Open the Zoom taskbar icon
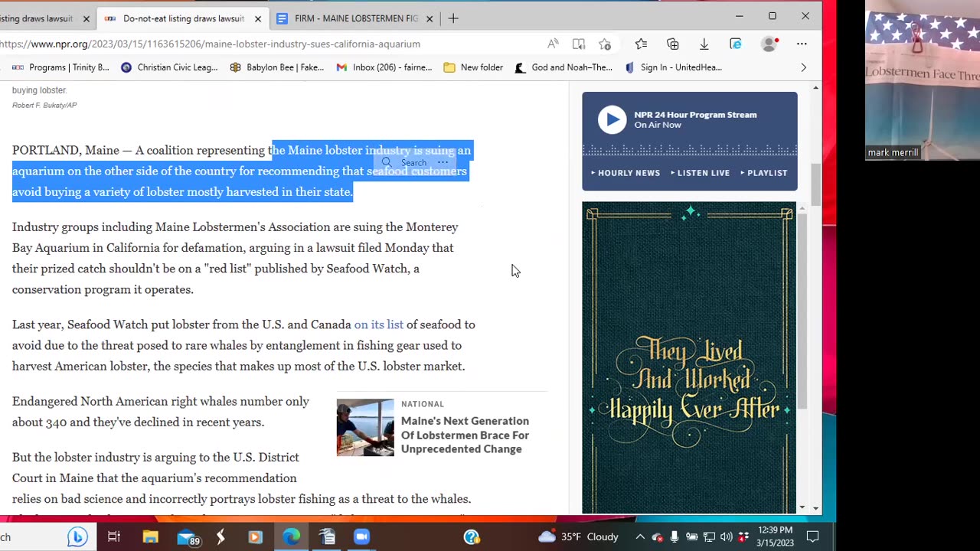980x551 pixels. click(x=361, y=536)
